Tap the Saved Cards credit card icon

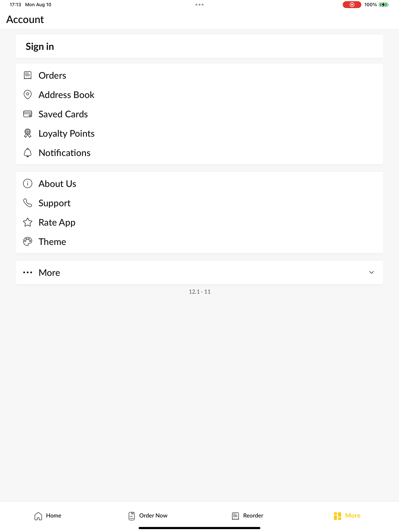click(28, 114)
